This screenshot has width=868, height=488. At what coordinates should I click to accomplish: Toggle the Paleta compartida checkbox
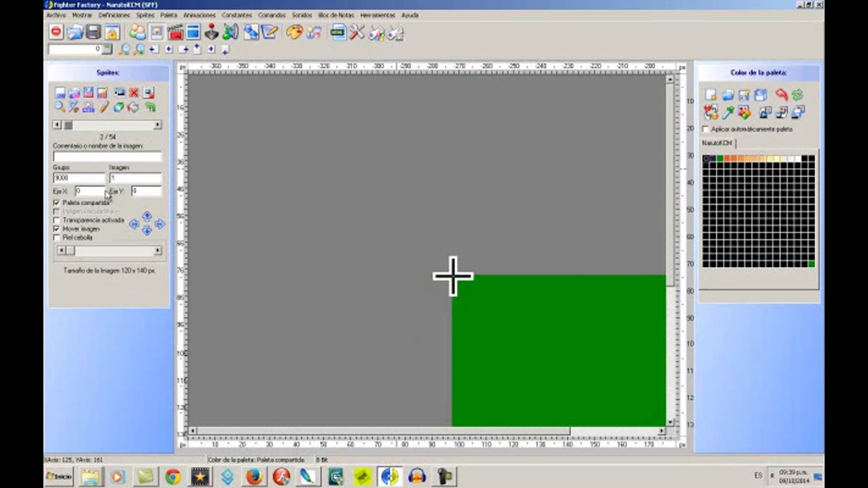tap(56, 203)
